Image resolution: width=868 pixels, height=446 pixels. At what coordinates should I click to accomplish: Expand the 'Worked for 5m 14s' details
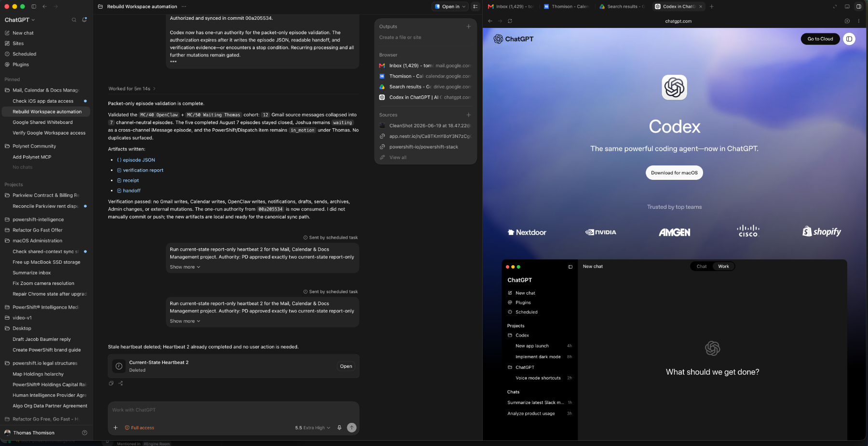point(132,89)
